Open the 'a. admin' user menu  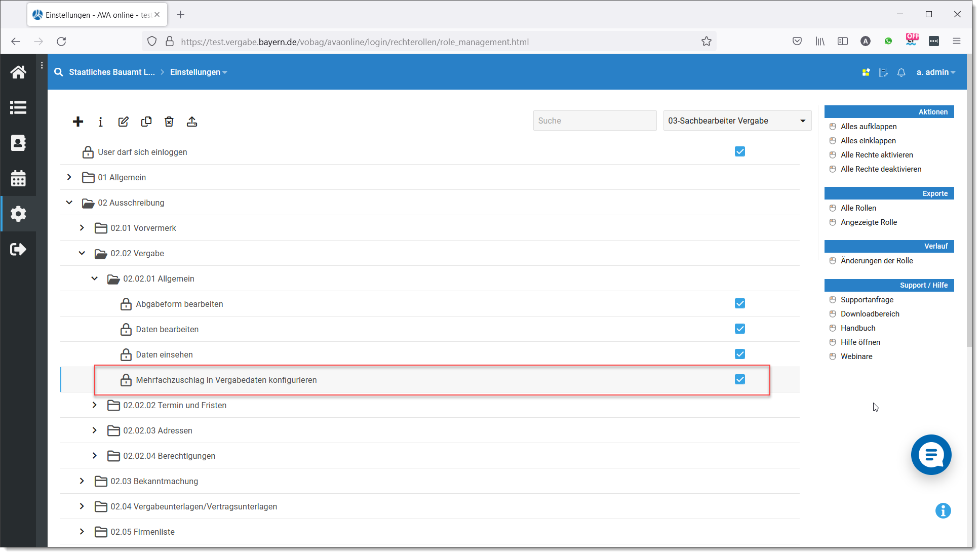click(x=936, y=72)
